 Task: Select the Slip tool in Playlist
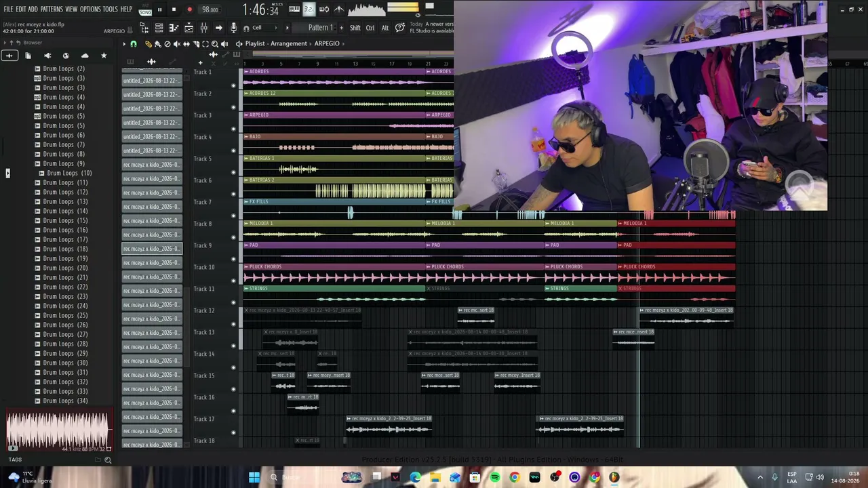click(x=186, y=44)
